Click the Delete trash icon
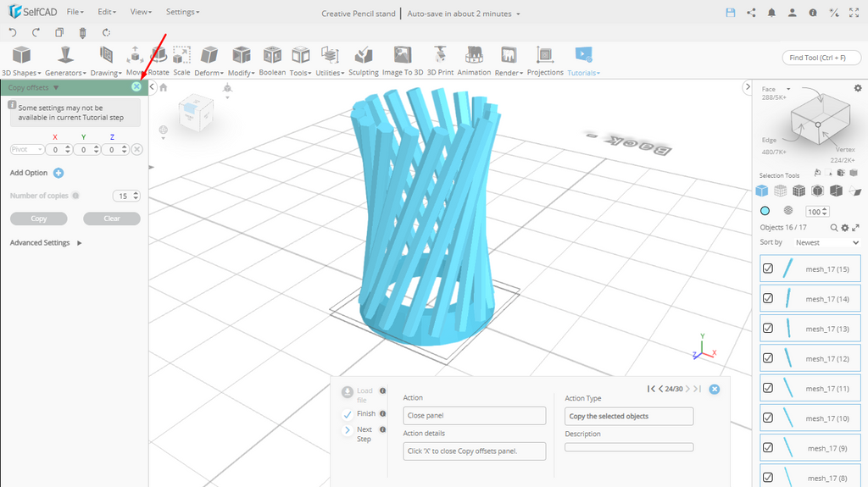This screenshot has width=868, height=487. point(82,33)
